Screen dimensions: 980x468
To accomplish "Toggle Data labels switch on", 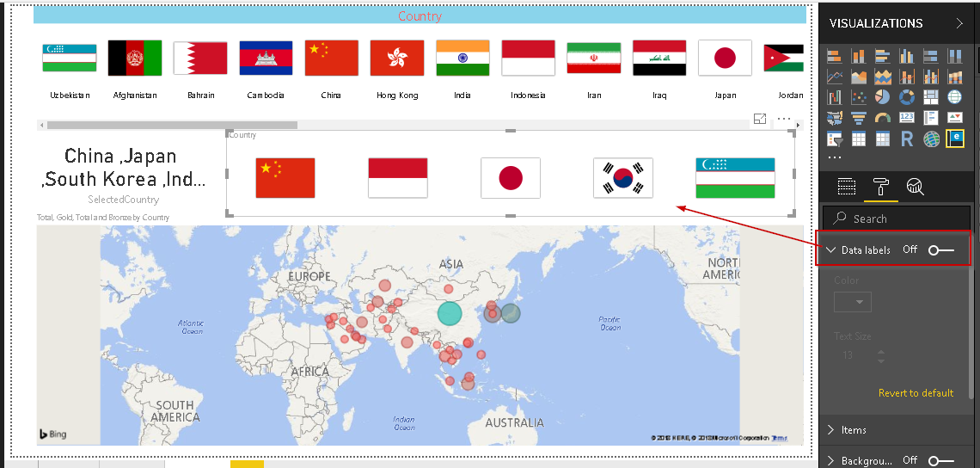I will tap(941, 249).
